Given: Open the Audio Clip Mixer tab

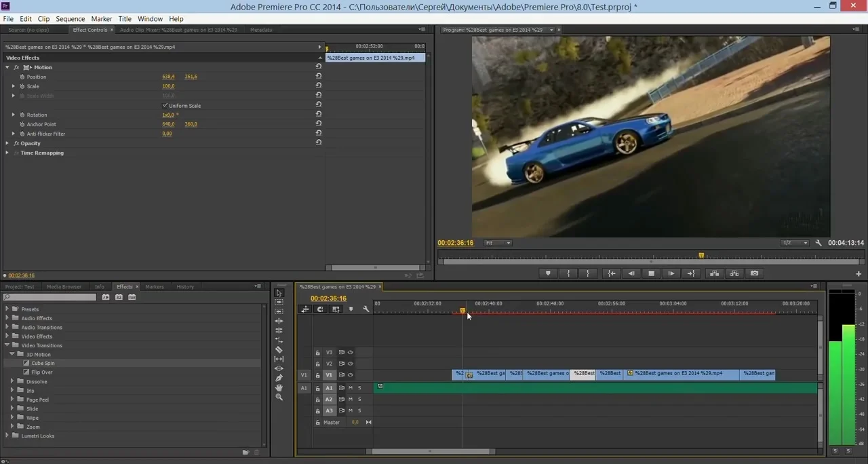Looking at the screenshot, I should point(178,30).
